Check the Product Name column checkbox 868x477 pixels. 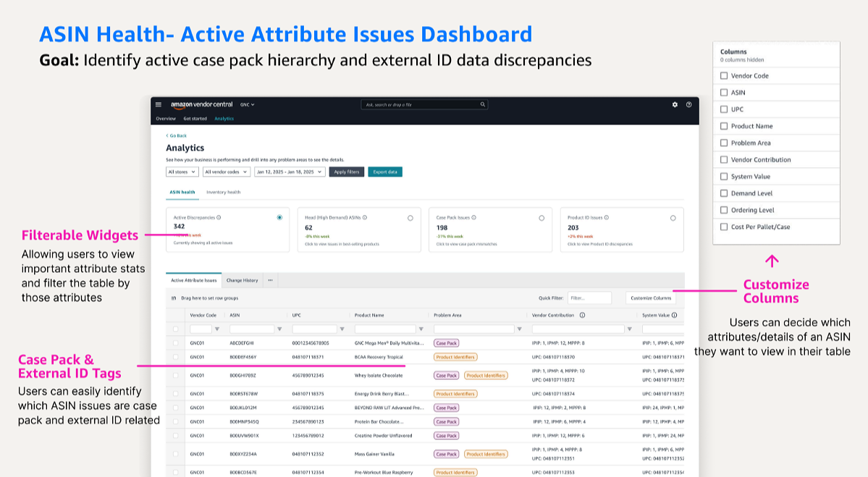click(723, 126)
